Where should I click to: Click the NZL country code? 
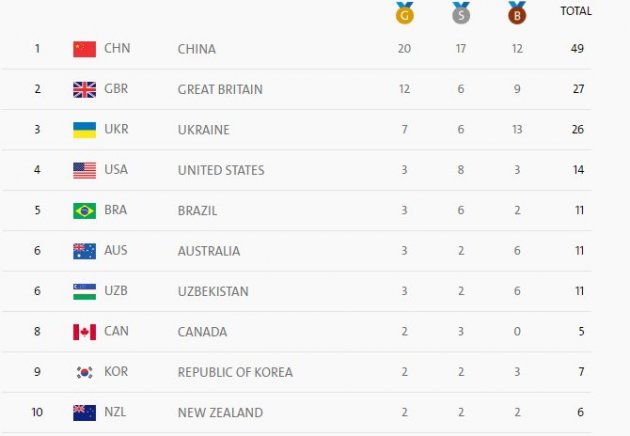[117, 412]
